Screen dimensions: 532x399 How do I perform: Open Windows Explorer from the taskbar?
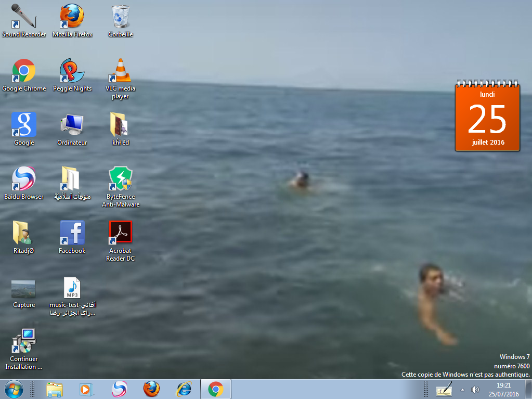pos(55,389)
